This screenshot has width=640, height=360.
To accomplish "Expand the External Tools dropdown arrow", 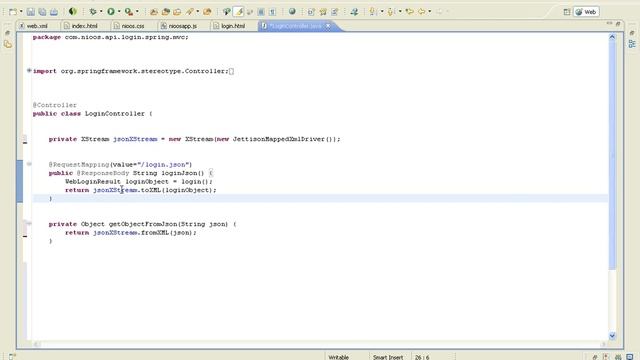I will click(x=137, y=12).
